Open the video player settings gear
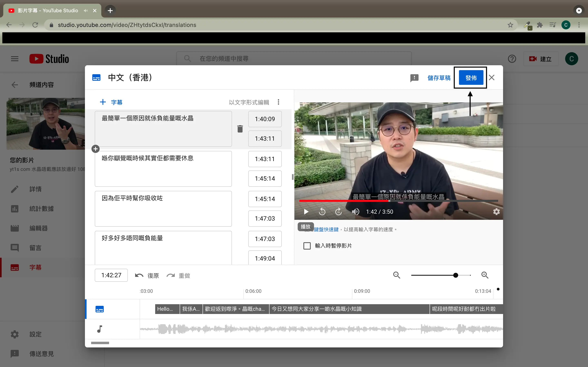Viewport: 588px width, 367px height. 496,212
